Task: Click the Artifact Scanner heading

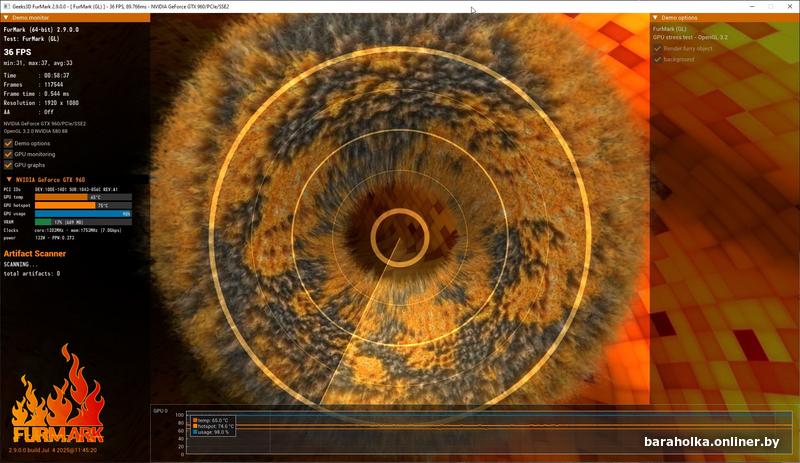Action: click(35, 253)
